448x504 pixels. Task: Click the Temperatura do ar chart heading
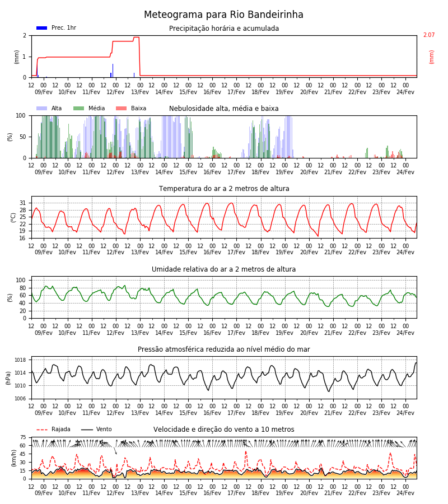coord(224,188)
